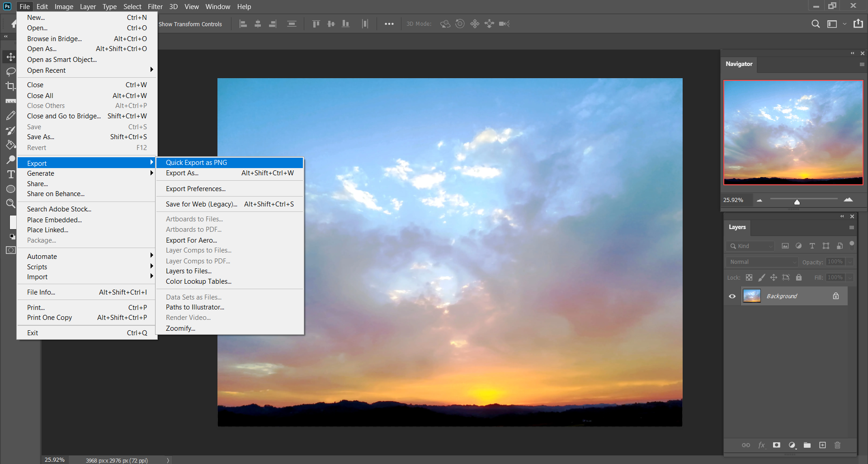
Task: Toggle lock transparent pixels in Layers
Action: coord(749,277)
